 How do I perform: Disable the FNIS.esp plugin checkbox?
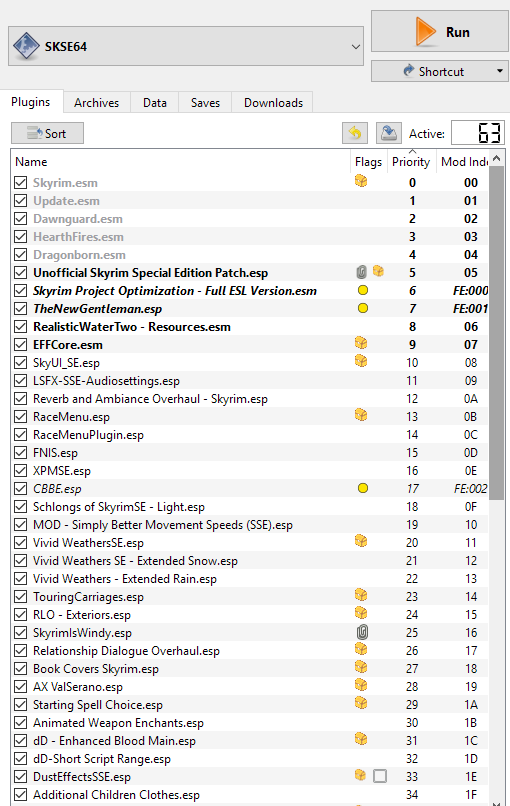click(x=21, y=452)
